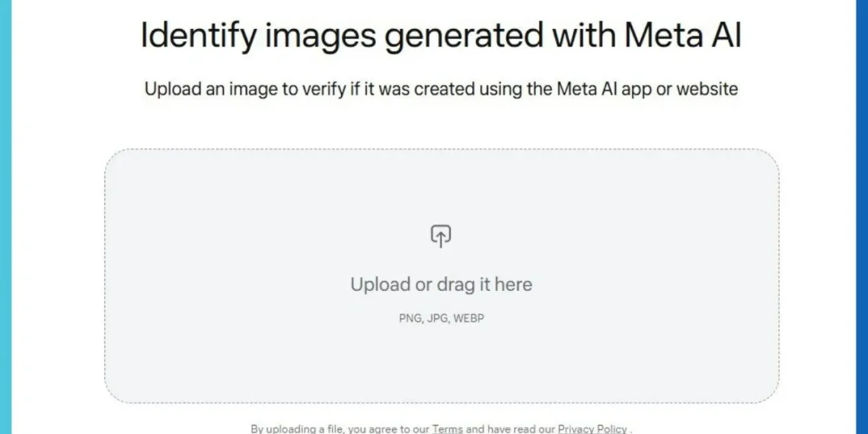
Task: Click the subtitle about verifying an uploaded image
Action: coord(441,88)
